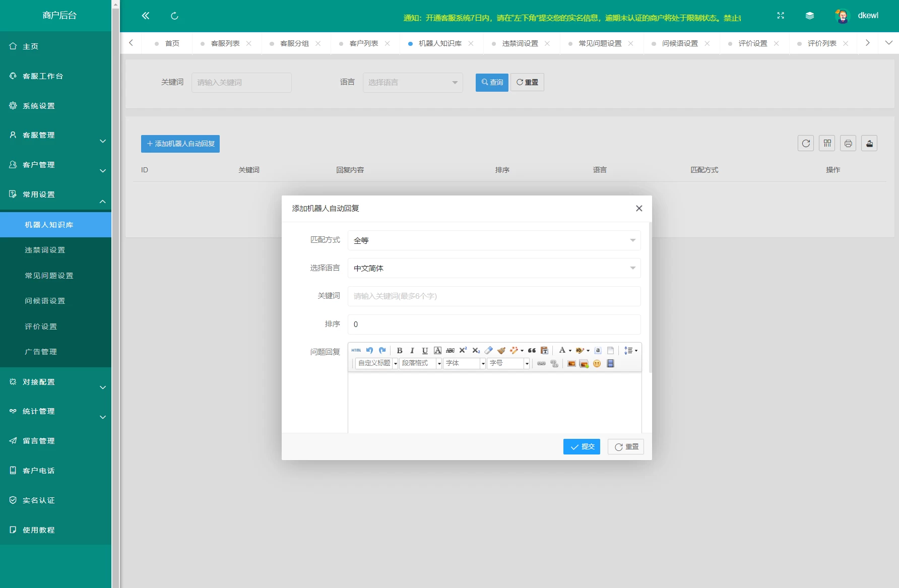The height and width of the screenshot is (588, 899).
Task: Insert a video using the film icon
Action: coord(610,364)
